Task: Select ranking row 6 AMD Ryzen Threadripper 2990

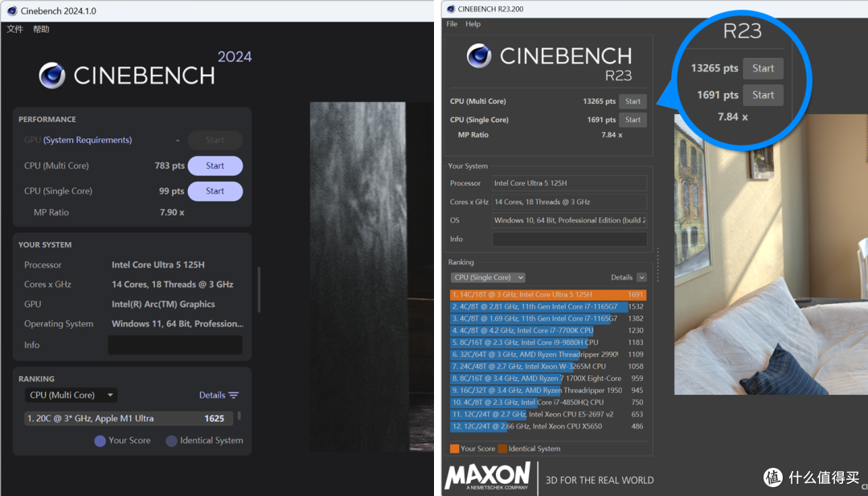Action: tap(548, 355)
